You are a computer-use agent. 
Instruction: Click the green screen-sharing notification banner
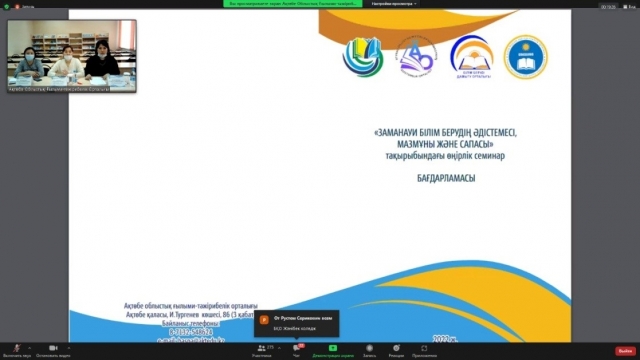click(293, 4)
